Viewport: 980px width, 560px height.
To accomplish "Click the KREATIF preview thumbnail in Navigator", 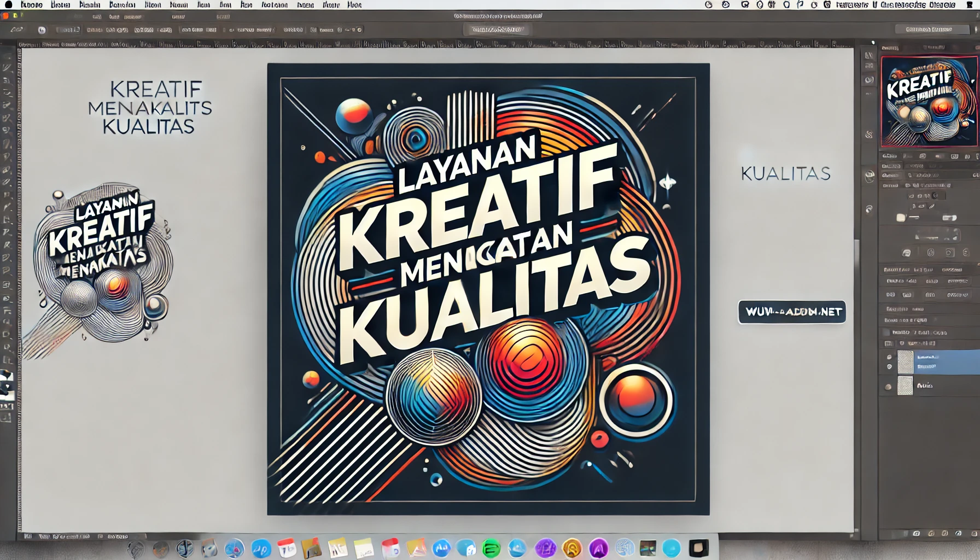I will (929, 102).
